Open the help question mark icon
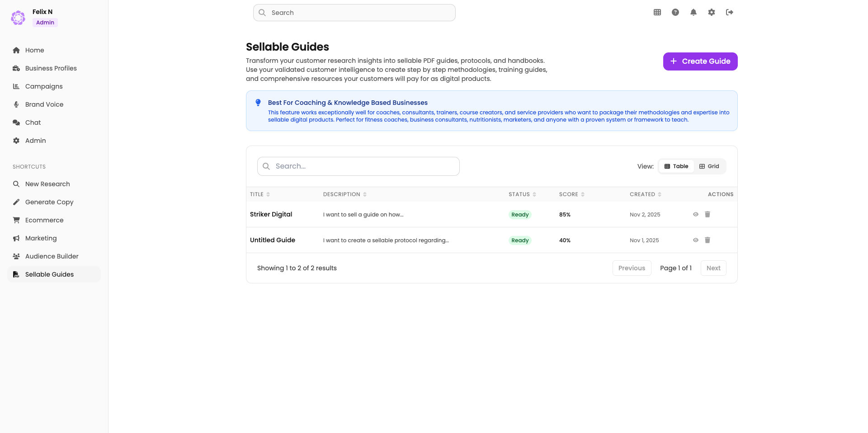This screenshot has height=433, width=868. (x=675, y=12)
